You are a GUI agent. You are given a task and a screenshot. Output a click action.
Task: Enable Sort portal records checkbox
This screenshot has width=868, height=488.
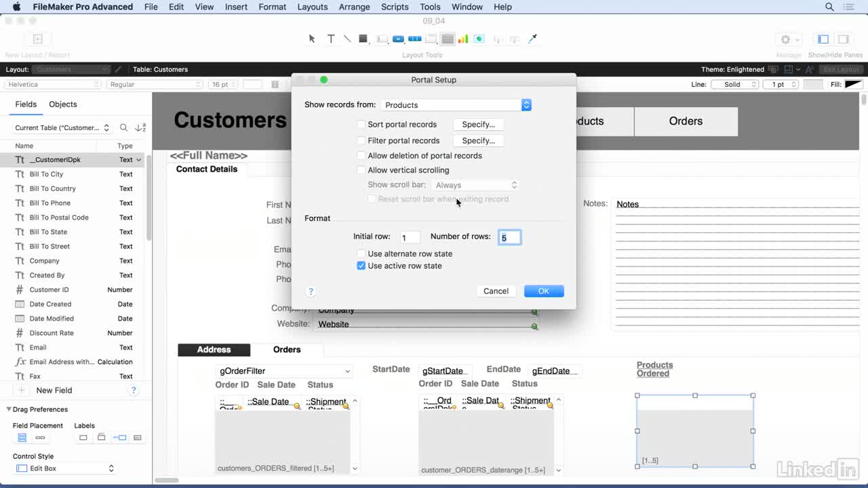click(361, 124)
